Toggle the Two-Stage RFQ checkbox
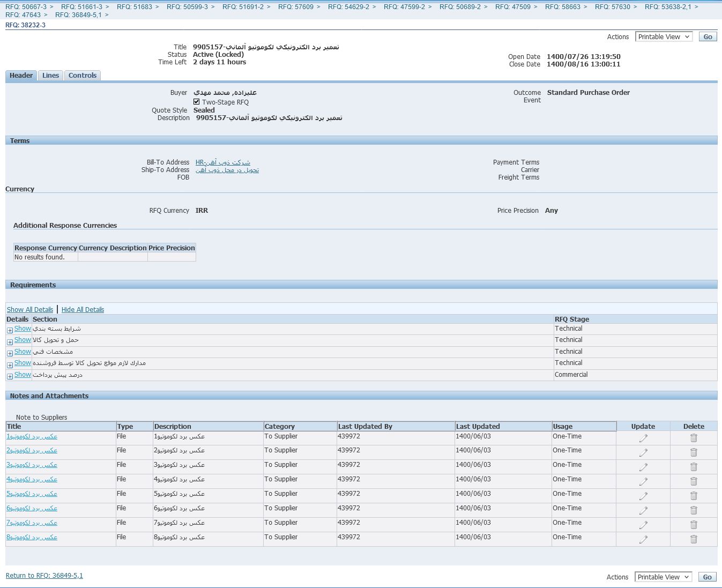 (x=197, y=102)
